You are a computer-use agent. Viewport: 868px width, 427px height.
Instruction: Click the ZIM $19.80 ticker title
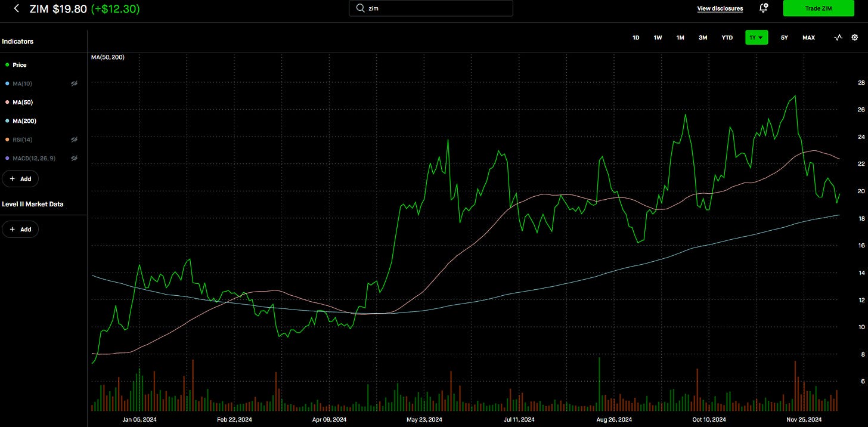coord(57,8)
